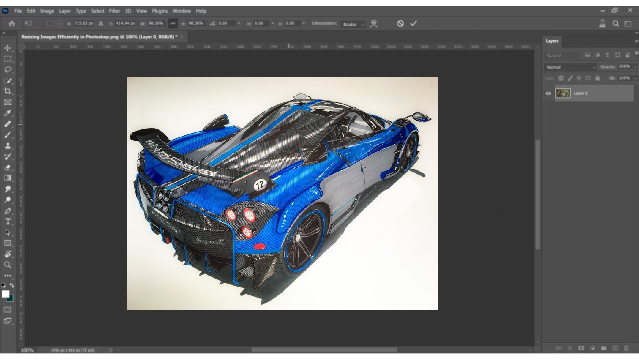Open the Normal blend mode dropdown
The width and height of the screenshot is (639, 360).
[571, 67]
